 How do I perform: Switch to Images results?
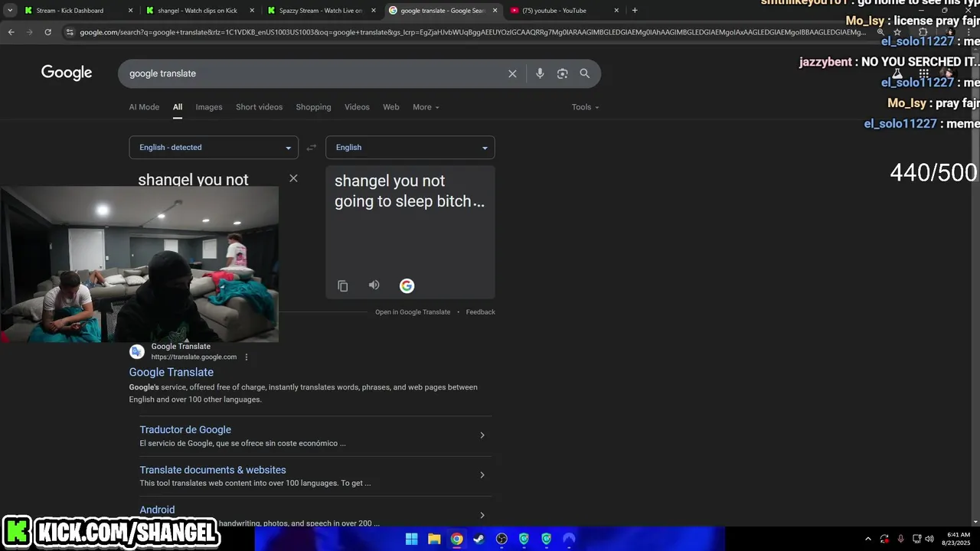209,107
